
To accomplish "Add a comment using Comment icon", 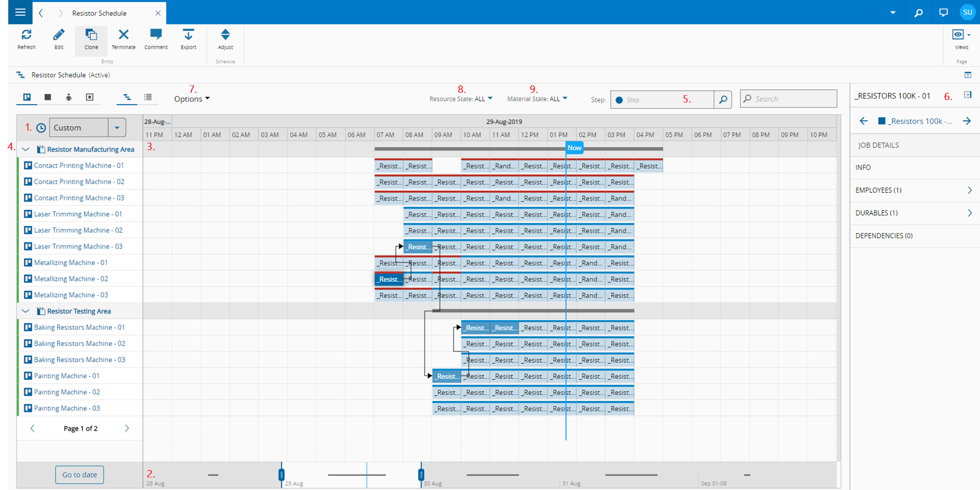I will click(x=156, y=35).
